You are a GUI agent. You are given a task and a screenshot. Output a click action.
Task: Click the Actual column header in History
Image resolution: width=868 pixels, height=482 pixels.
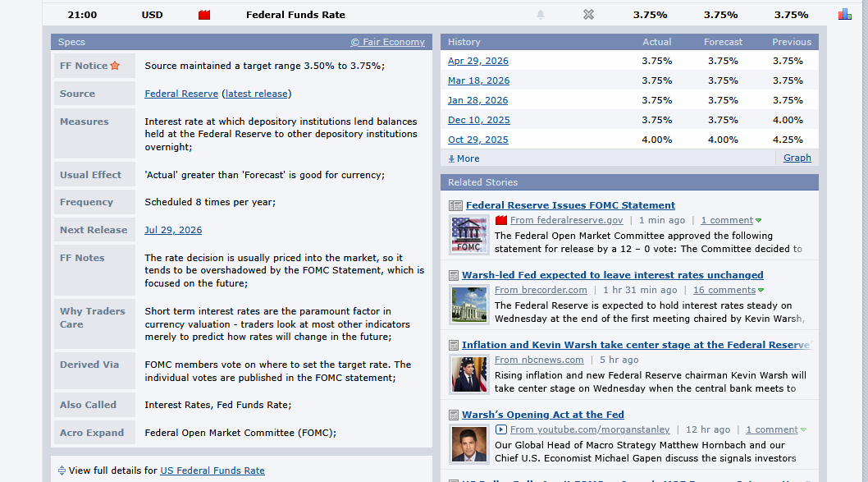pyautogui.click(x=657, y=42)
